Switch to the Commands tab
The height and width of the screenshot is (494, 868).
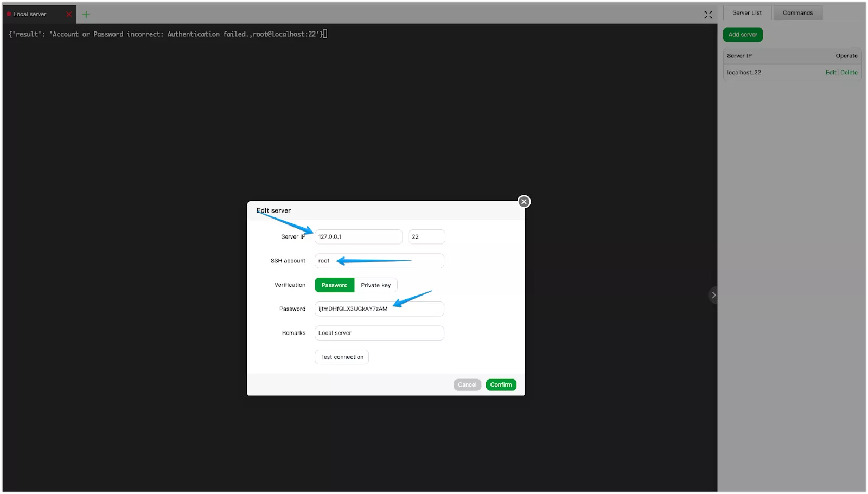(x=797, y=12)
